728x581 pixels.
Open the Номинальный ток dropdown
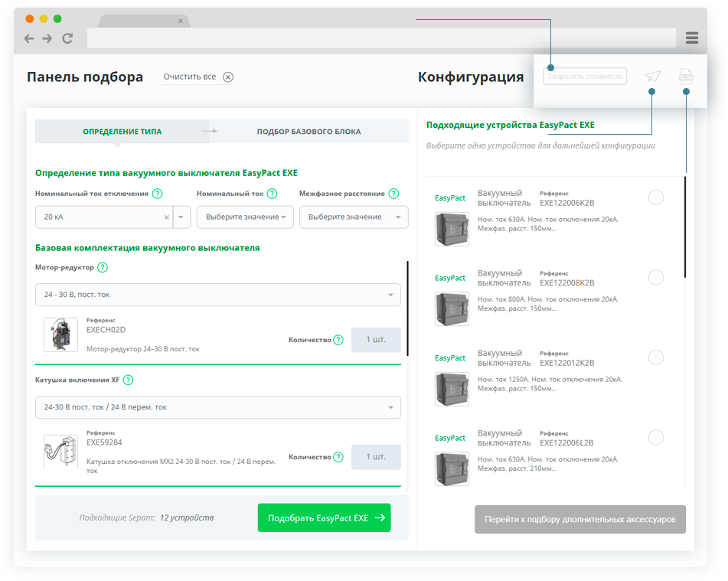click(245, 217)
